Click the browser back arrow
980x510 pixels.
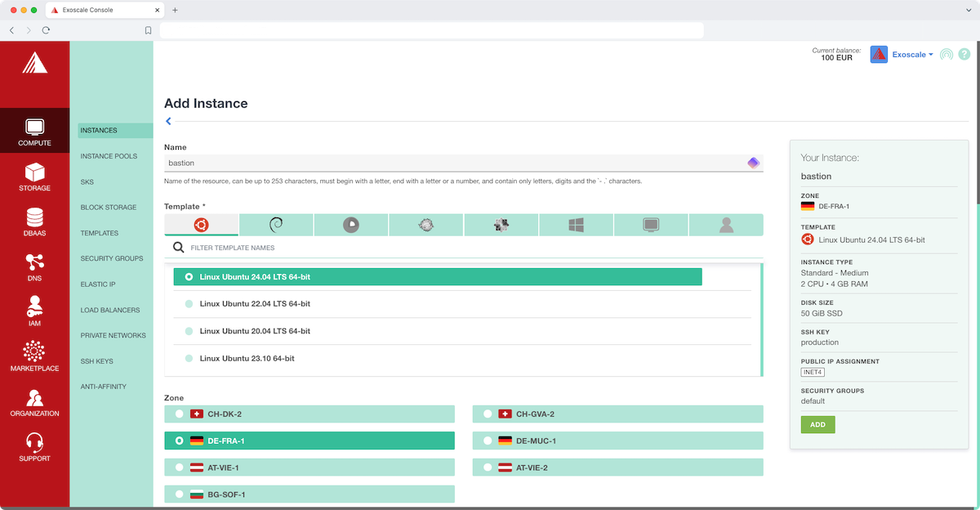click(11, 30)
